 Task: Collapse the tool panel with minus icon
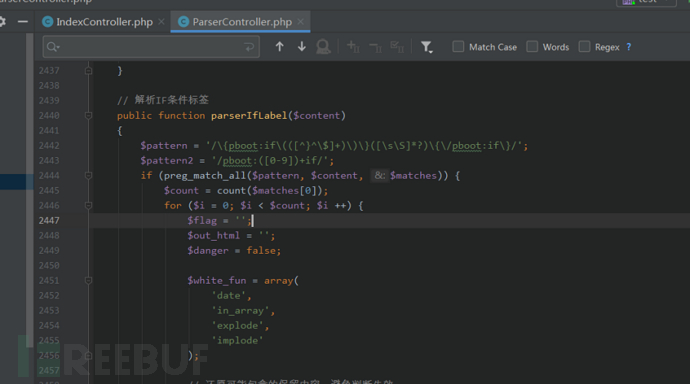pos(23,22)
